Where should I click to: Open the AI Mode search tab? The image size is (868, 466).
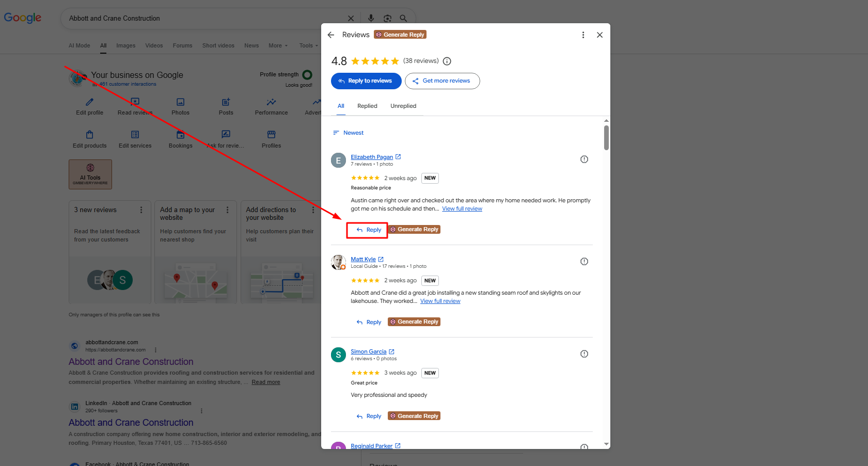pos(79,45)
